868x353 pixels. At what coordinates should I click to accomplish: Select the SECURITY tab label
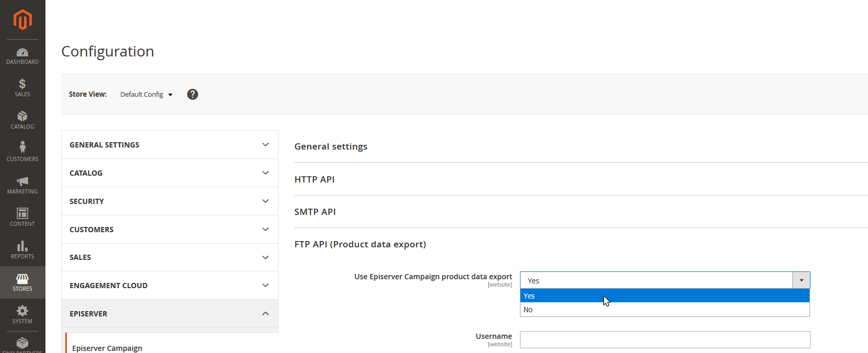(87, 201)
